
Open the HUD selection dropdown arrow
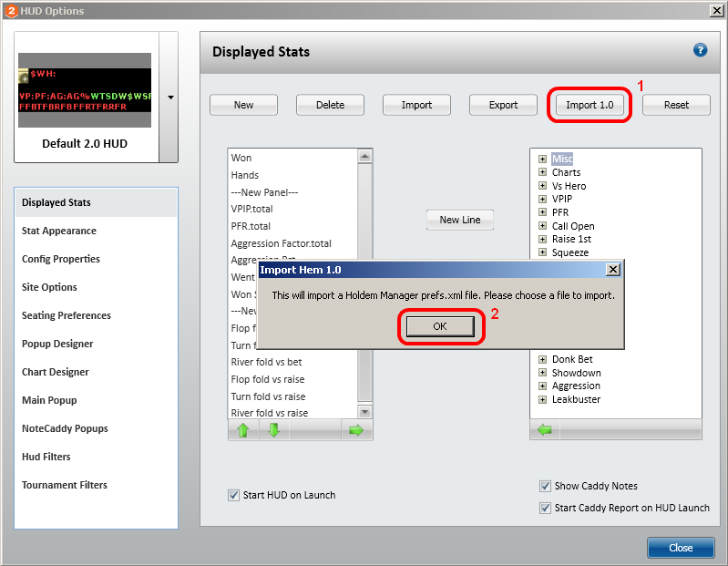coord(170,98)
